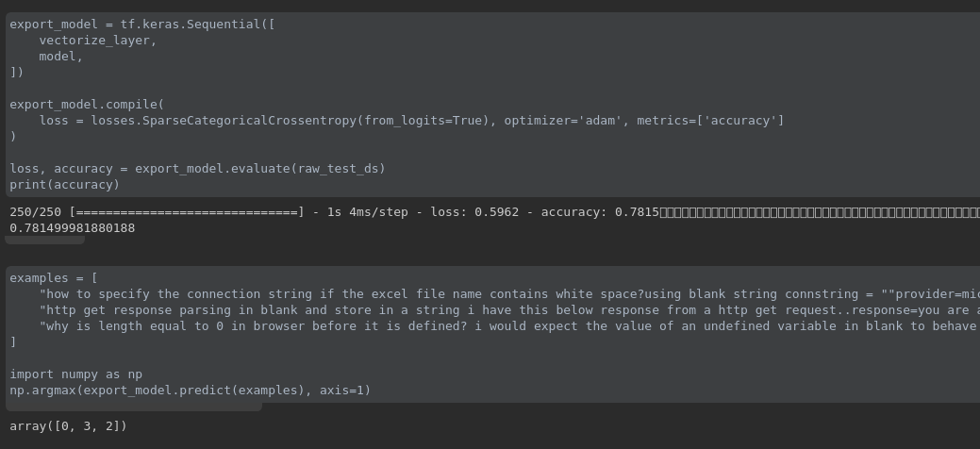Click the closing ']' of examples list
The image size is (980, 449).
[13, 342]
